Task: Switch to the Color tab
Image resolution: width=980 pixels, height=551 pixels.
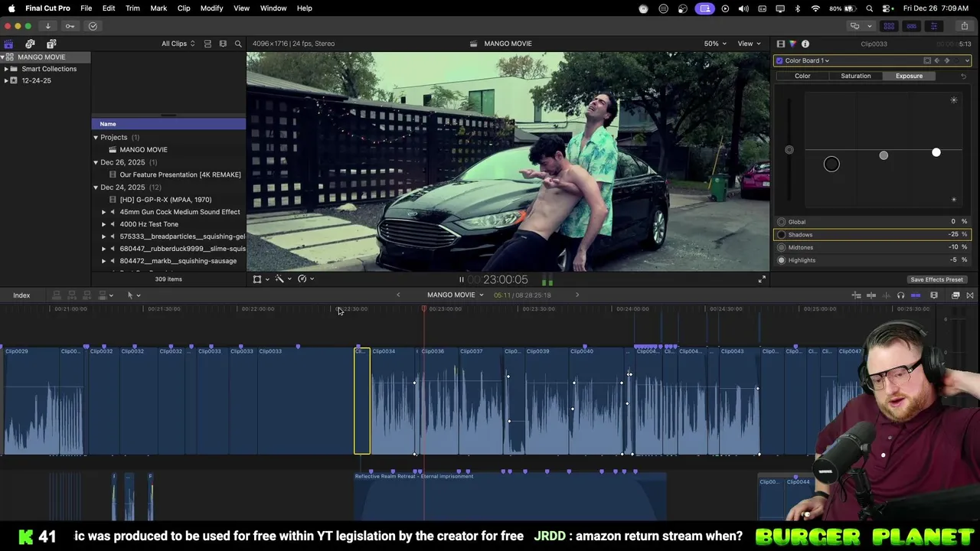Action: pos(802,76)
